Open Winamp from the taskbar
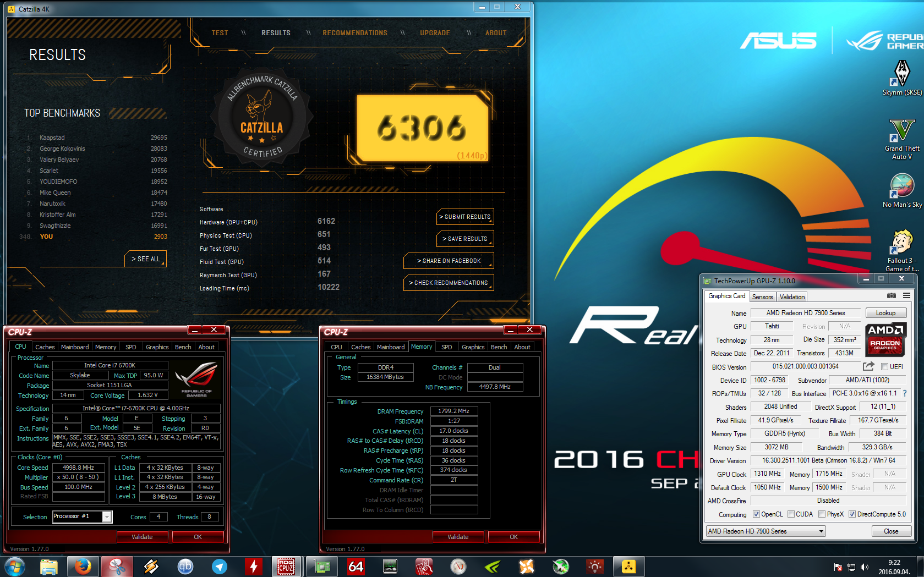The image size is (924, 577). click(151, 567)
